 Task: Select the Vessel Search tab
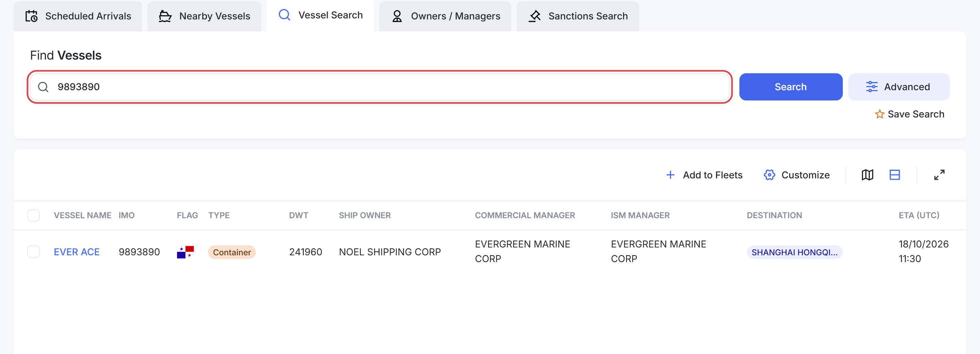(320, 15)
